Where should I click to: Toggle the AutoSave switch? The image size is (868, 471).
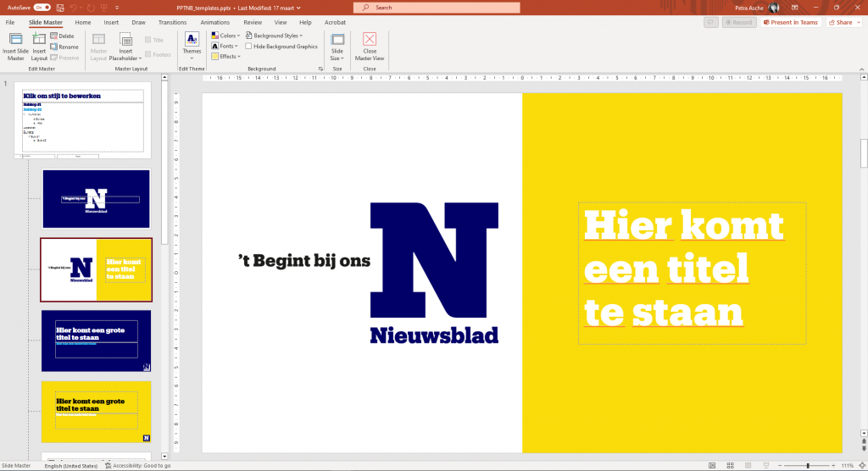click(x=42, y=8)
